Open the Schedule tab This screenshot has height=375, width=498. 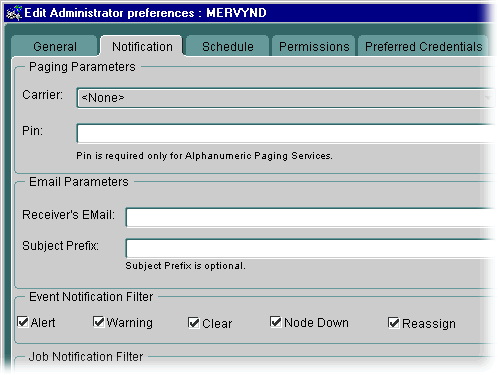click(x=228, y=46)
